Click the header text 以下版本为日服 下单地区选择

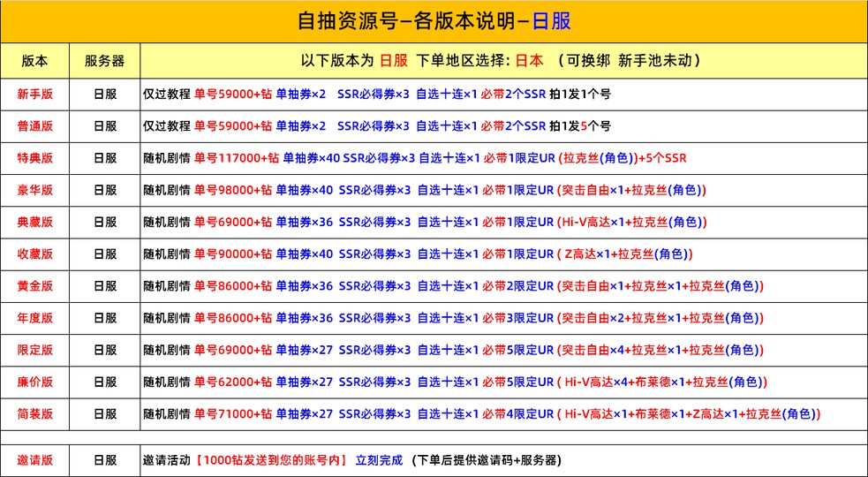pyautogui.click(x=405, y=60)
